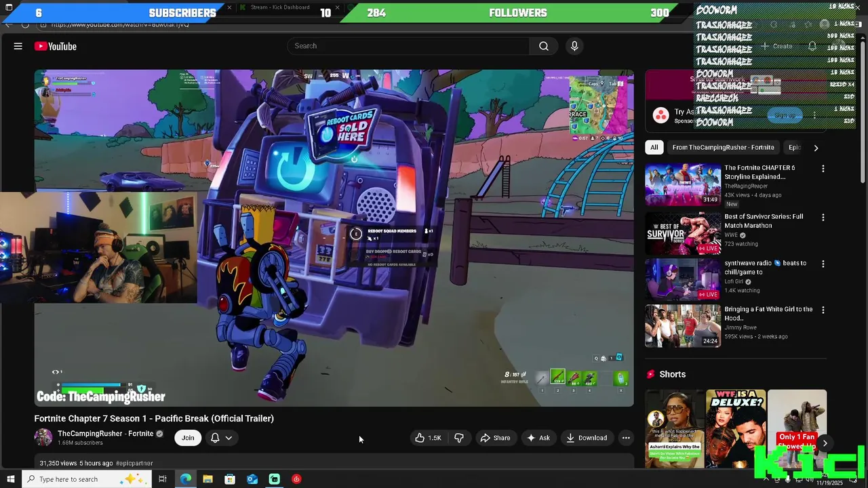Open more actions three-dot menu under video
The height and width of the screenshot is (488, 868).
(x=626, y=438)
